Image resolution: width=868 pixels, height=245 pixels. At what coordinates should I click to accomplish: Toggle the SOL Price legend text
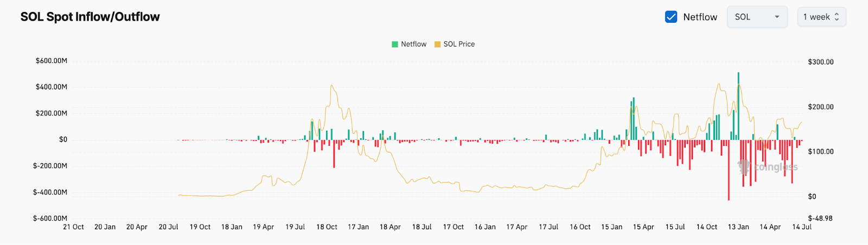tap(459, 44)
